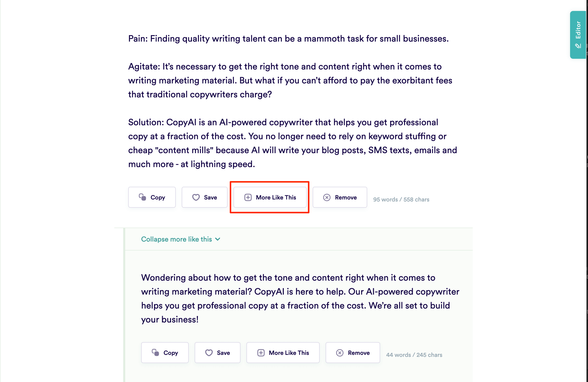The image size is (588, 382).
Task: Click Save under the shorter variation
Action: (x=217, y=353)
